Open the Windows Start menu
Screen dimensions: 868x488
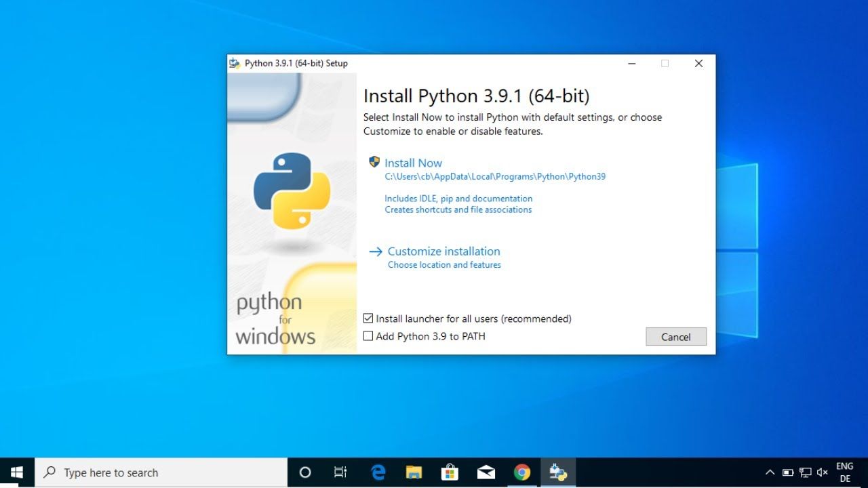(17, 472)
